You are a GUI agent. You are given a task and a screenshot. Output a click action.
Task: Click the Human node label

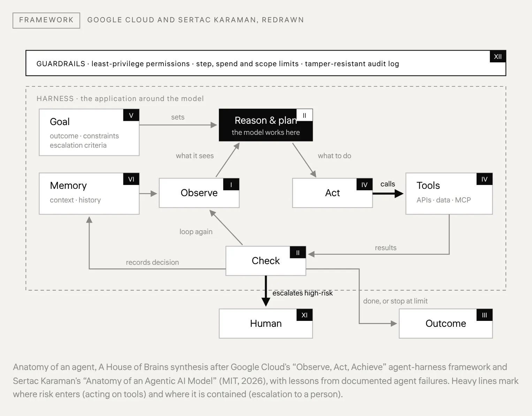266,323
